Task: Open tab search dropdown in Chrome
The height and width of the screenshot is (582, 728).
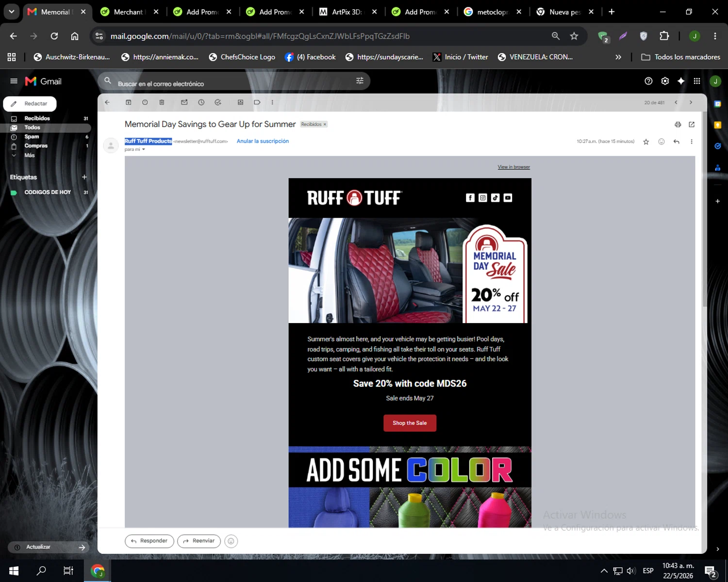Action: (12, 12)
